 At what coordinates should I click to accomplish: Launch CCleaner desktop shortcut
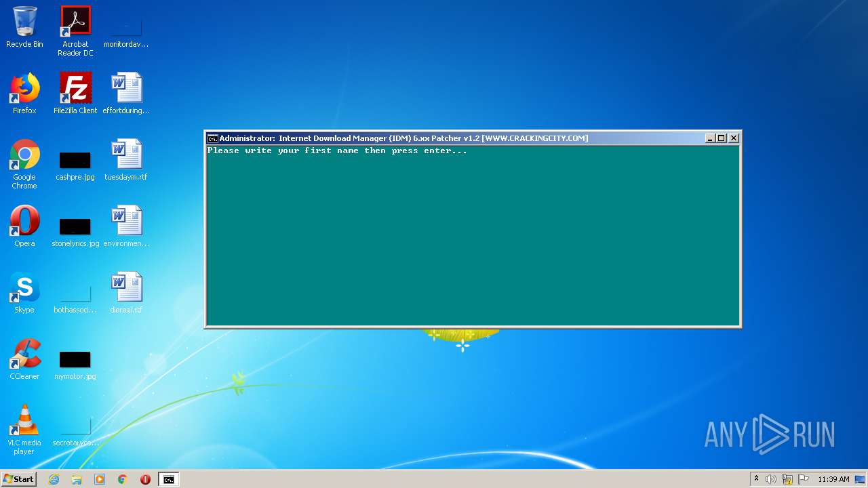click(x=24, y=359)
